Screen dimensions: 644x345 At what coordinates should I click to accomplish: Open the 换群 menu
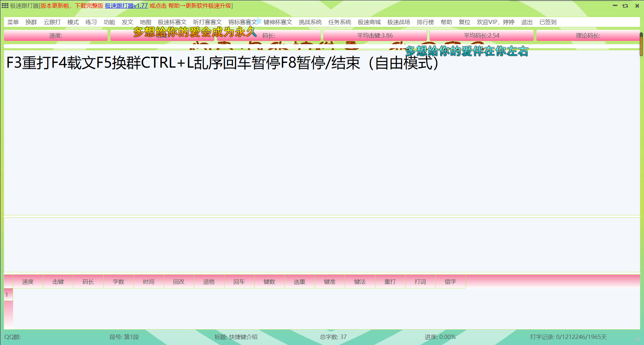click(31, 22)
